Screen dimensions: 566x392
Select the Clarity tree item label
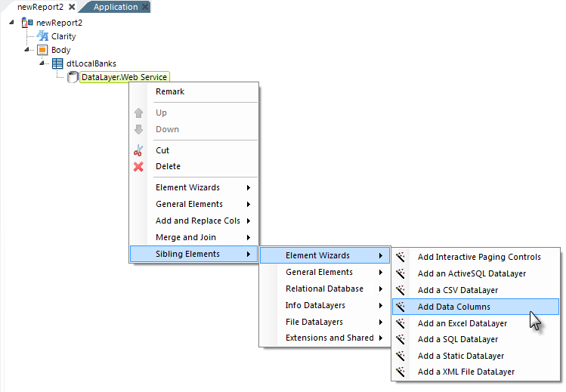(63, 36)
